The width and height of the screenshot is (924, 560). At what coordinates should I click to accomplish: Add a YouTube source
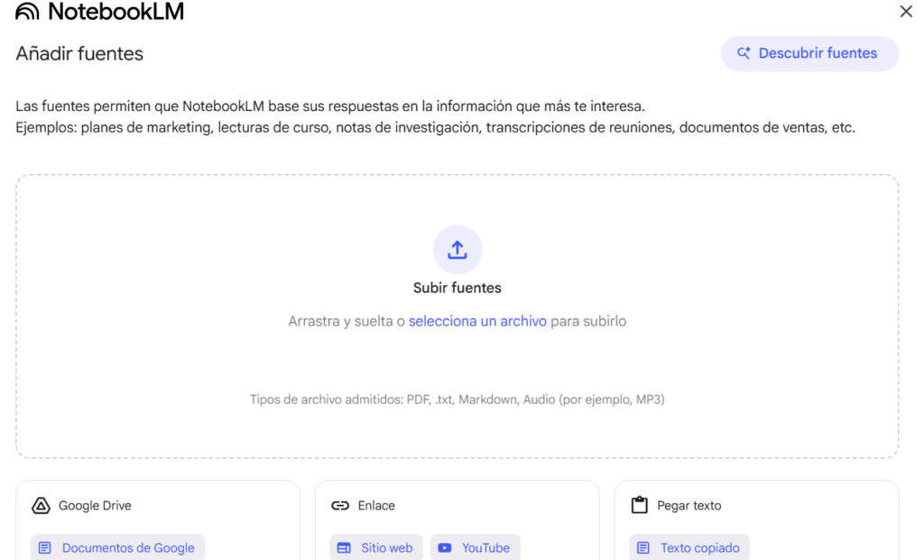pos(475,547)
